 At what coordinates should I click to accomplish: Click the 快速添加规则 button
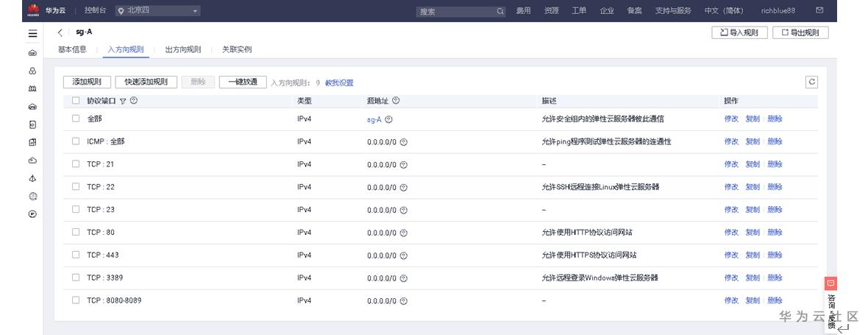[x=146, y=82]
